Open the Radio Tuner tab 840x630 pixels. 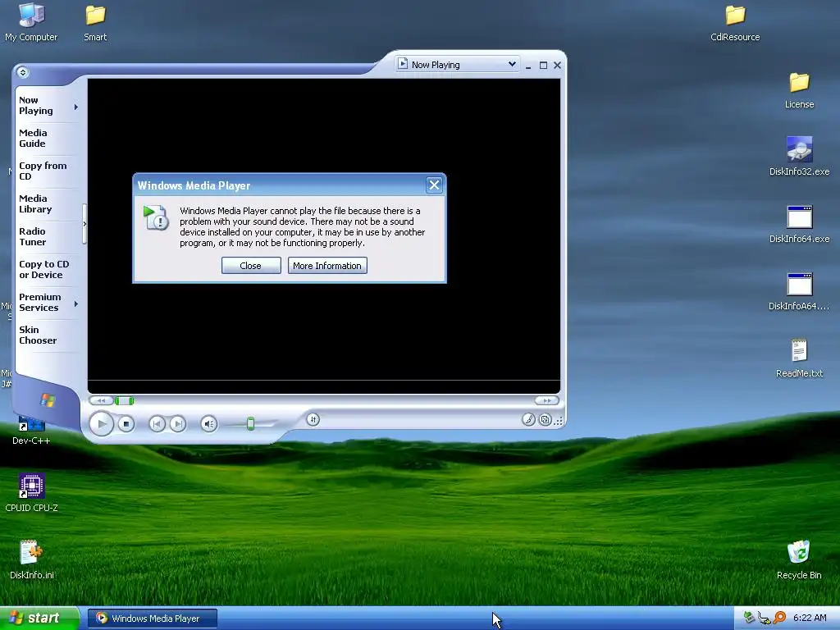[x=33, y=236]
